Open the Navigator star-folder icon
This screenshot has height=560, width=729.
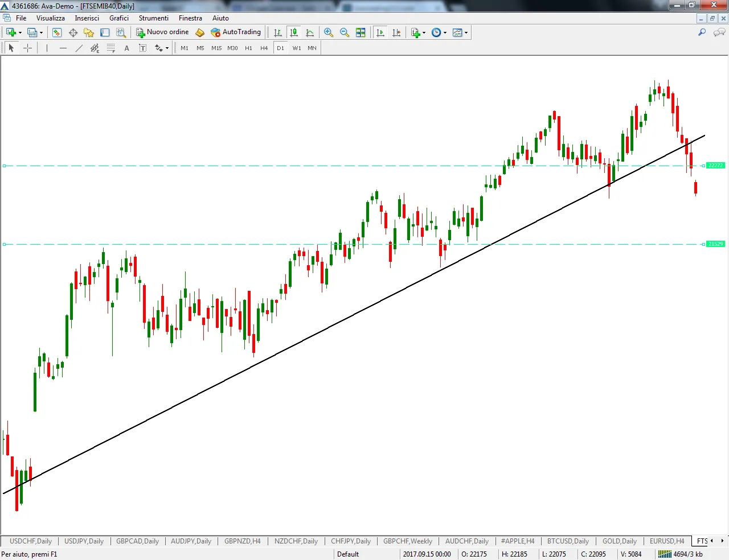(89, 32)
